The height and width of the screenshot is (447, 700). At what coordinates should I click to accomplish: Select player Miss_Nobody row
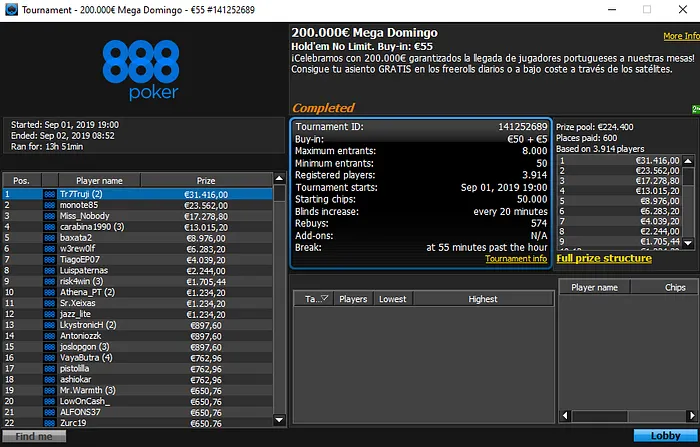[x=138, y=216]
